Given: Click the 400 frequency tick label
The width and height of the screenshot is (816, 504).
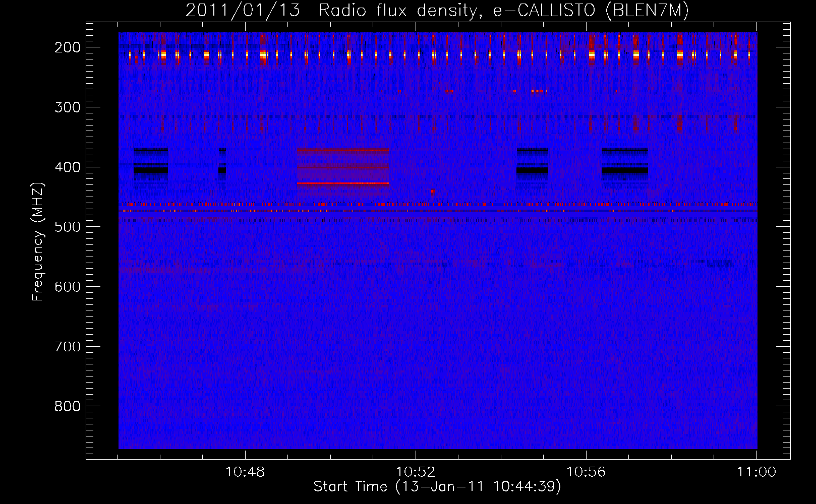Looking at the screenshot, I should tap(68, 167).
